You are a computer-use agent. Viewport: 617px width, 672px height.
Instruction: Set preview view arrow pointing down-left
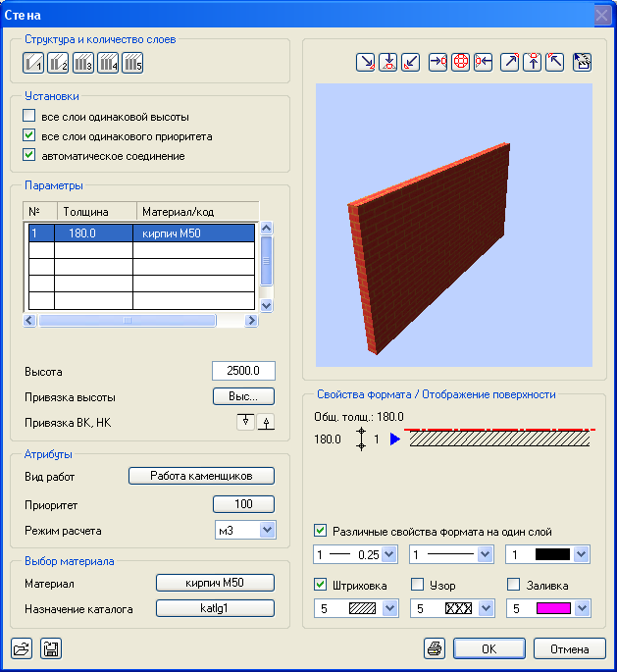coord(410,62)
